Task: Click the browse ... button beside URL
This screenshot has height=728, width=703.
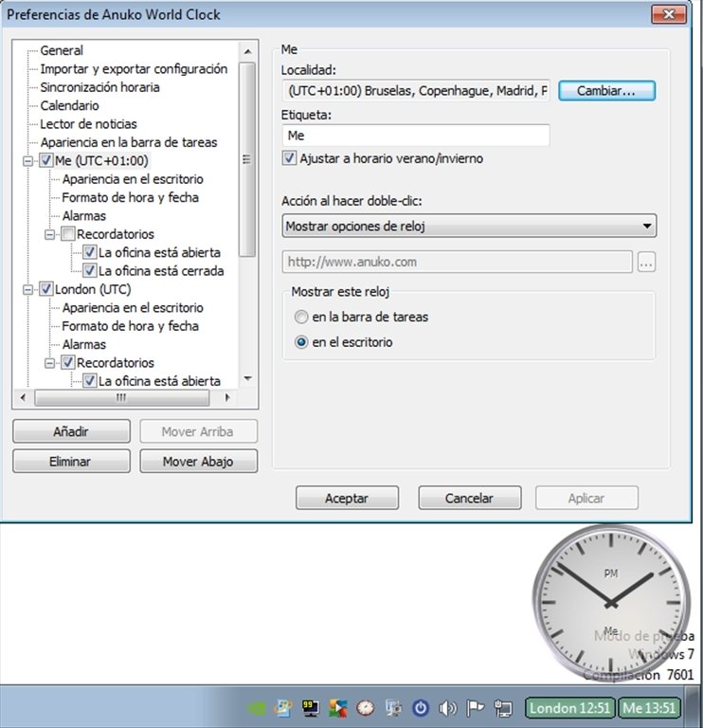Action: tap(646, 263)
